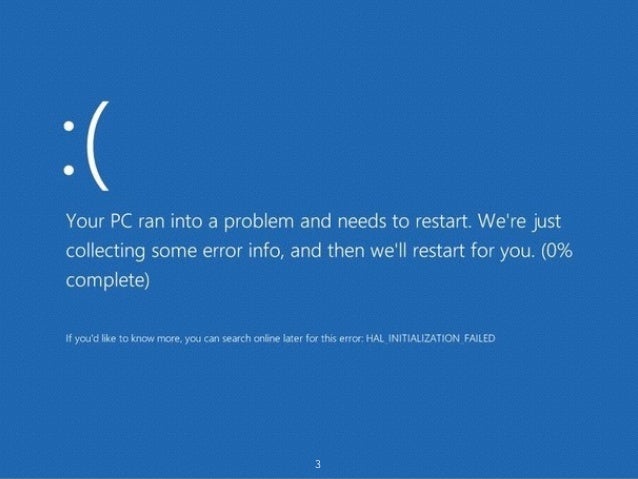Image resolution: width=638 pixels, height=479 pixels.
Task: Click the page number 3 at the bottom
Action: [318, 464]
